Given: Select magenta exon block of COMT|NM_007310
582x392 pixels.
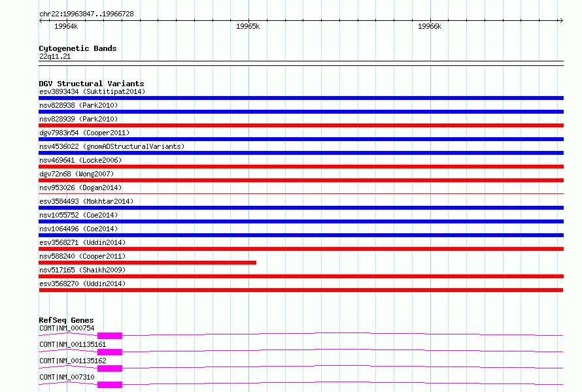Looking at the screenshot, I should tap(110, 385).
